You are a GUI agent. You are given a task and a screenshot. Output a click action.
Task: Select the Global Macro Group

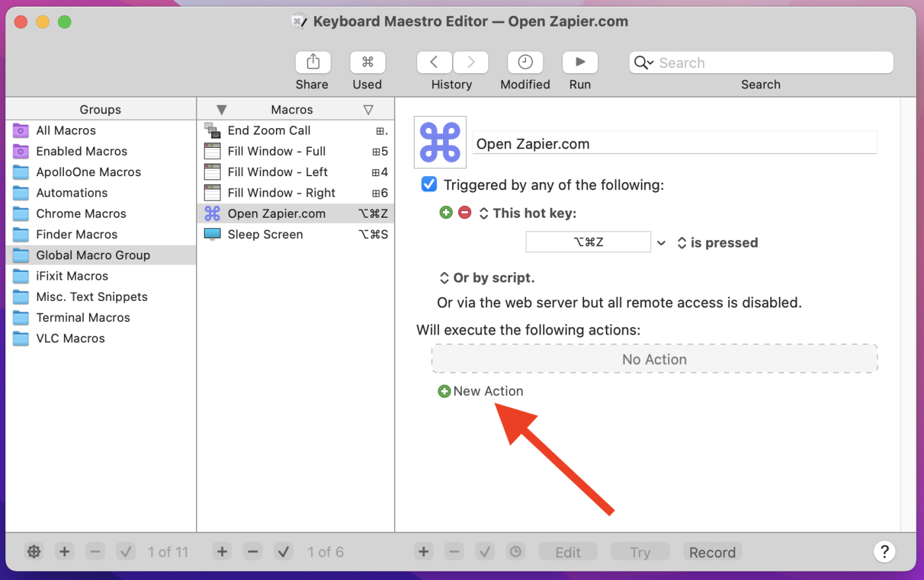click(101, 255)
